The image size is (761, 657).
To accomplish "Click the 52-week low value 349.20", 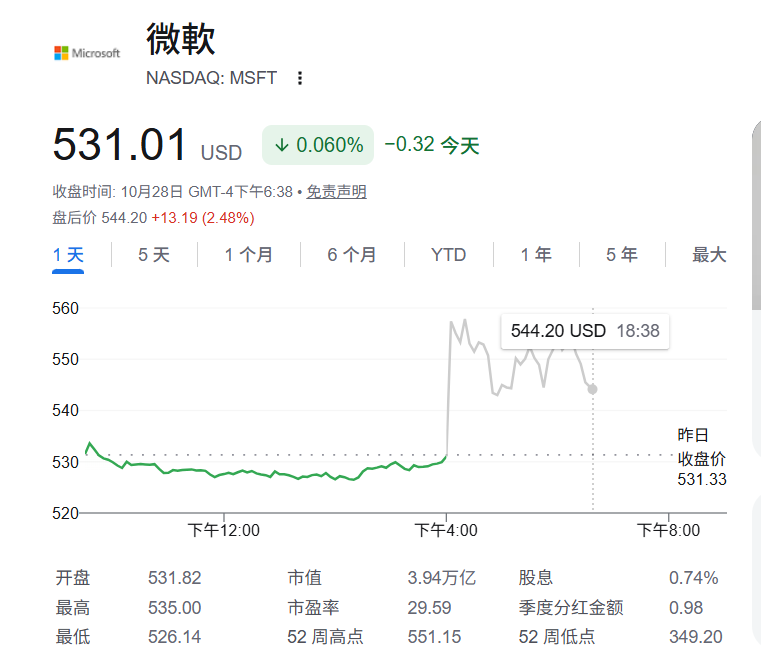I will (696, 637).
